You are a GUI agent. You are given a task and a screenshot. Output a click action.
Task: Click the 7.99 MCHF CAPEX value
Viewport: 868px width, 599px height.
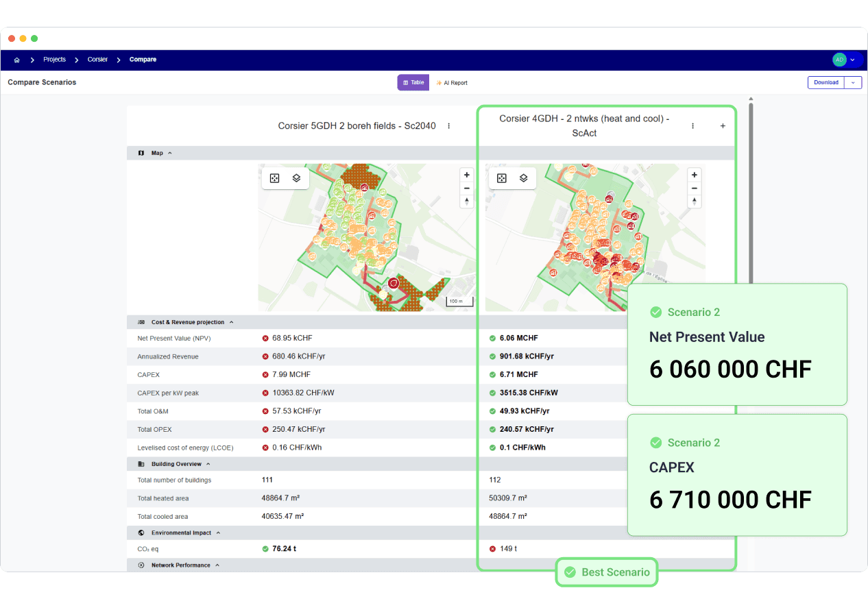click(291, 374)
